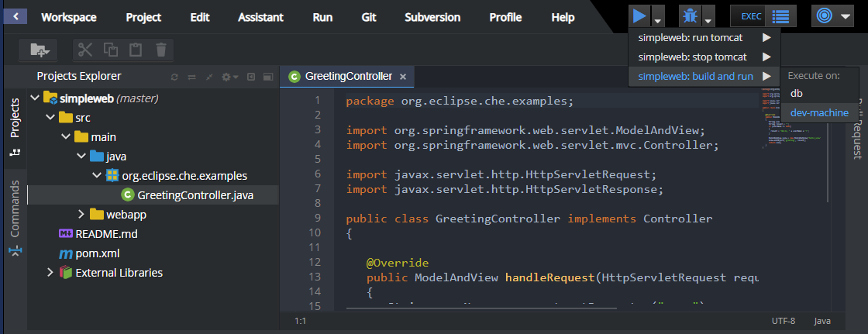Open the Help menu
868x334 pixels.
(x=563, y=17)
